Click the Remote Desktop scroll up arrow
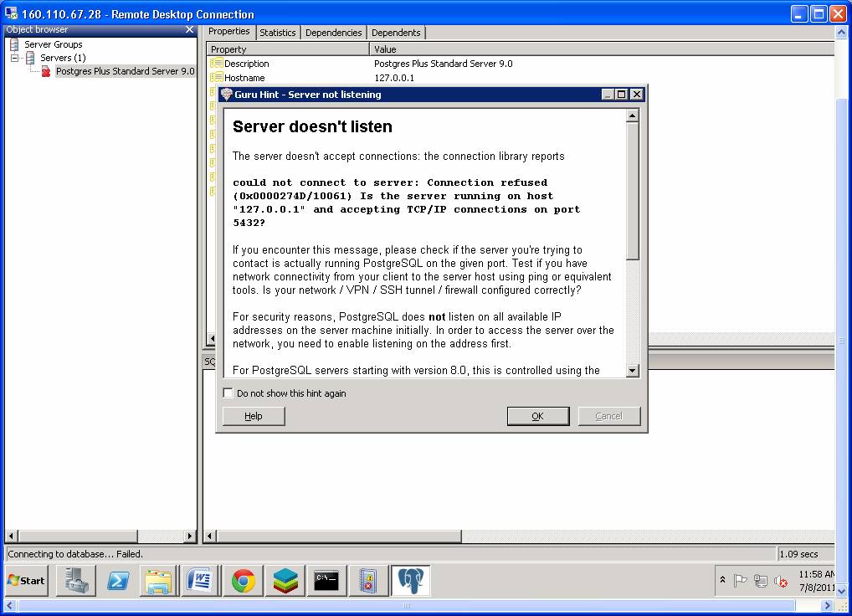Image resolution: width=852 pixels, height=616 pixels. pos(841,32)
